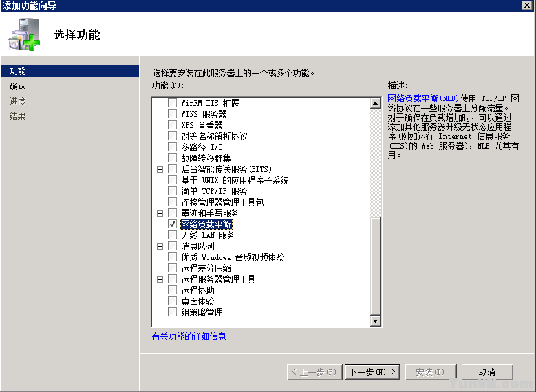Close the 添加功能向导 window
536x392 pixels.
click(527, 5)
